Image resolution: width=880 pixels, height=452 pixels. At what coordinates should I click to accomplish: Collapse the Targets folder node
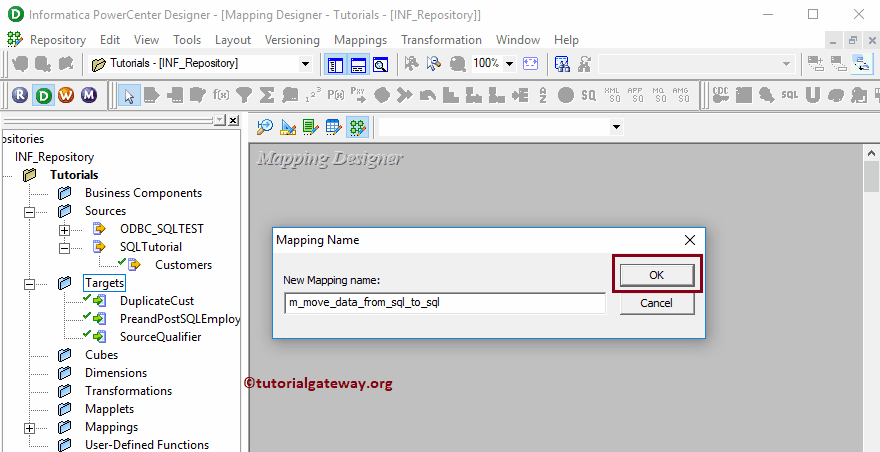click(29, 284)
